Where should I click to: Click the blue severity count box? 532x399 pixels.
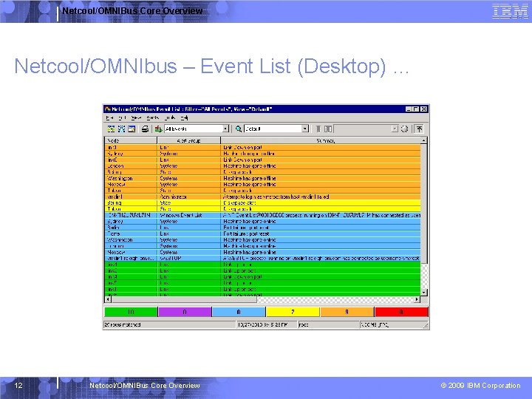coord(239,312)
